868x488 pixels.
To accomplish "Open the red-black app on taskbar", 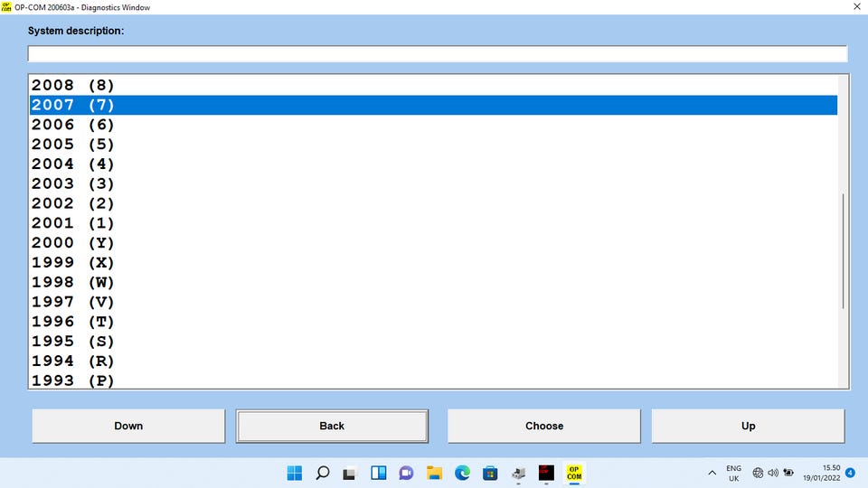I will click(546, 473).
